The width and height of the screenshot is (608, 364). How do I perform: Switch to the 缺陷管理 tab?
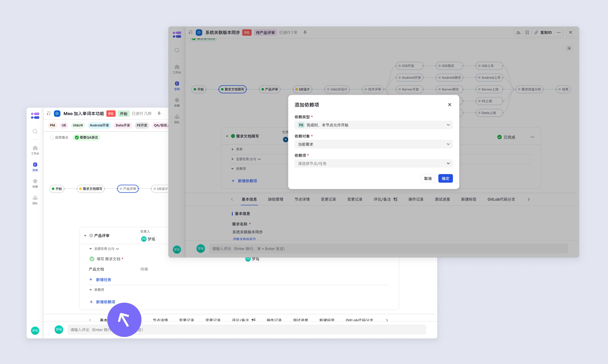pyautogui.click(x=276, y=199)
